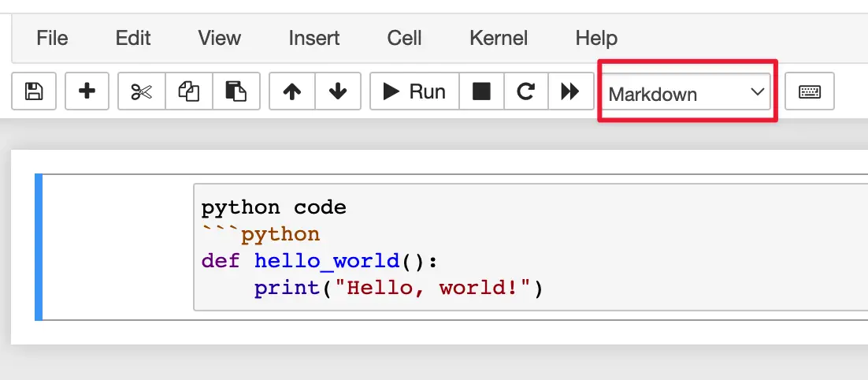Viewport: 868px width, 380px height.
Task: Open command palette keyboard icon
Action: pyautogui.click(x=810, y=91)
